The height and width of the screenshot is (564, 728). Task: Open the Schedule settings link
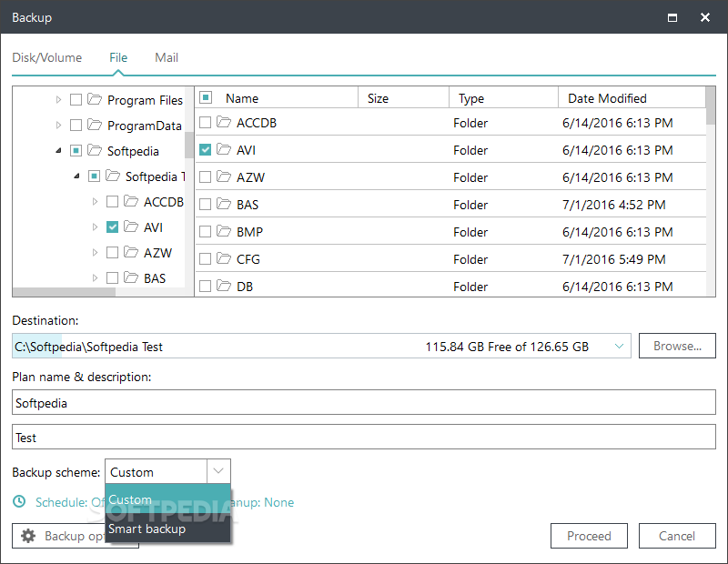68,502
